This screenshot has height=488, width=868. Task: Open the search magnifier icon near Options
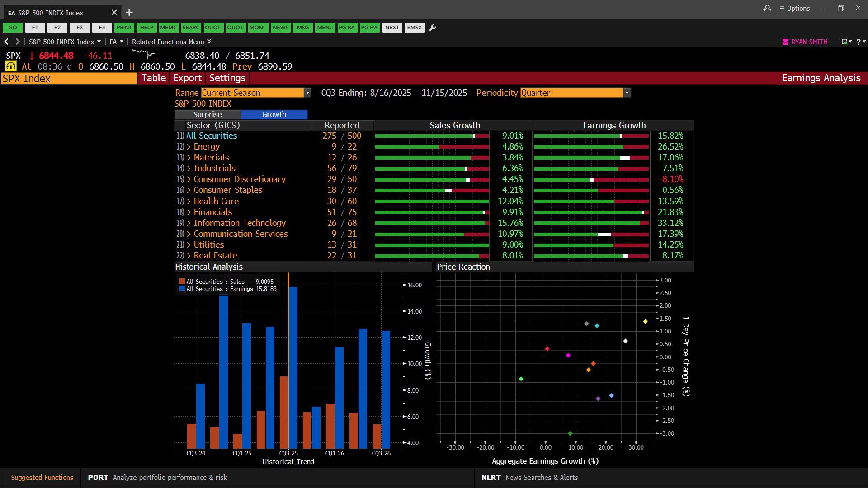coord(767,8)
